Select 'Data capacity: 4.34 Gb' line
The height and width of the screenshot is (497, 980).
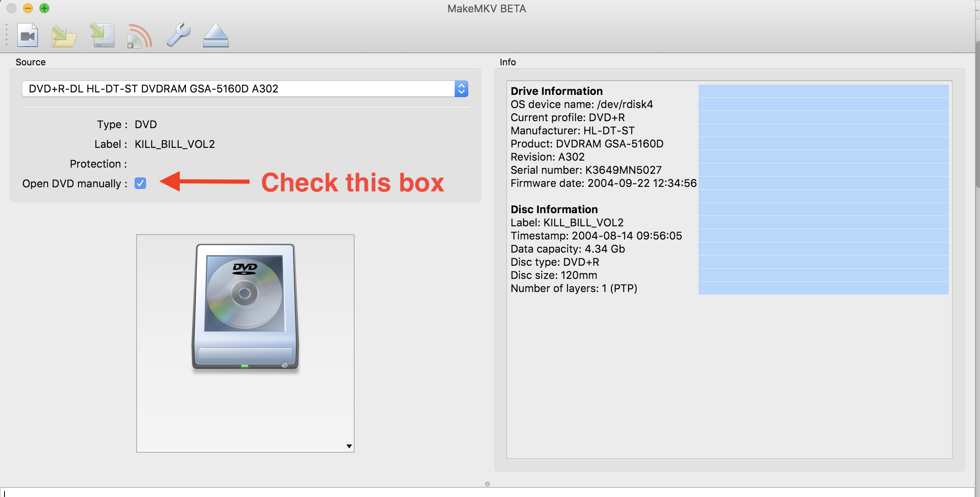click(x=568, y=249)
